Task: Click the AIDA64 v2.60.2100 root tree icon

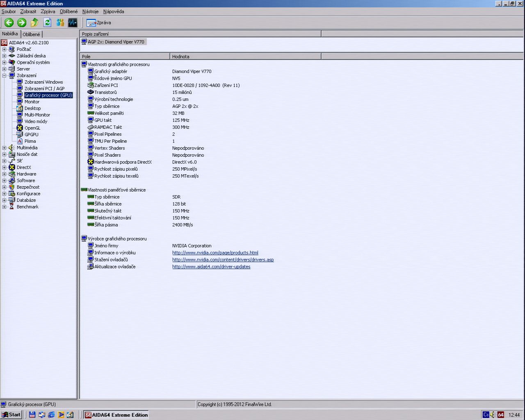Action: pos(4,43)
